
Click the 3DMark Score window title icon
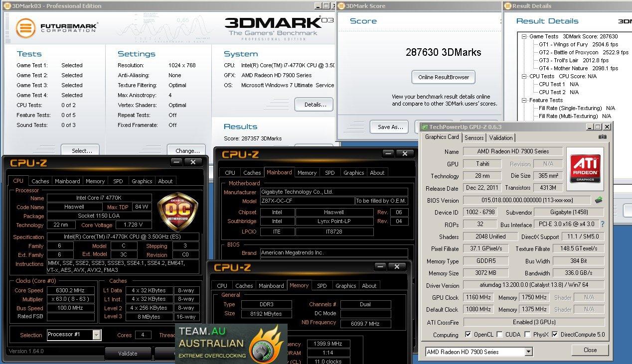(x=341, y=6)
